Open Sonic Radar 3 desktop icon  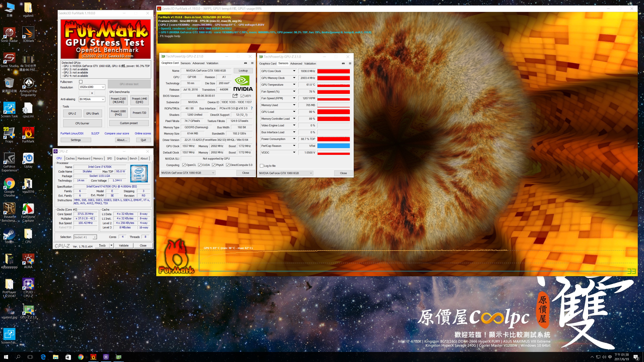[x=9, y=36]
